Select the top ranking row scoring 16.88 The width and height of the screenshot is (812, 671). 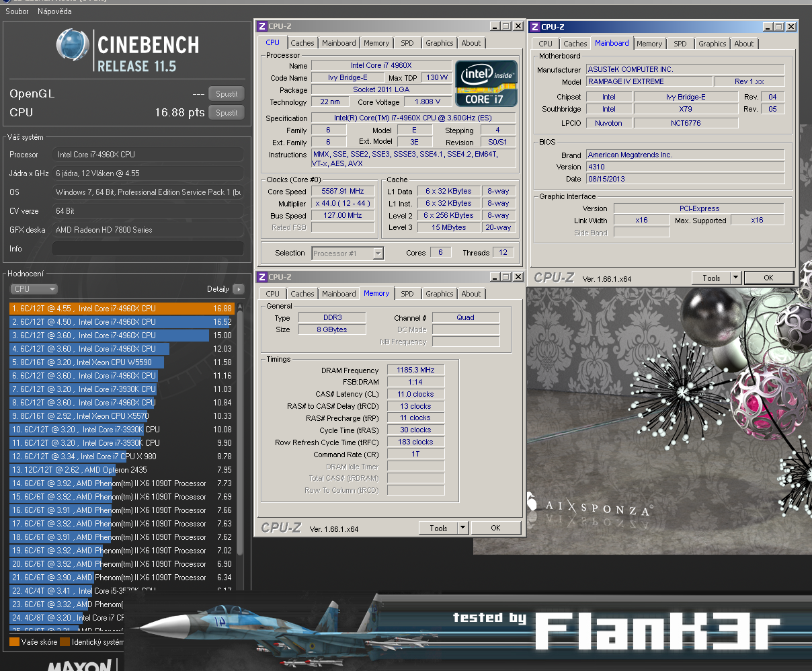tap(122, 309)
